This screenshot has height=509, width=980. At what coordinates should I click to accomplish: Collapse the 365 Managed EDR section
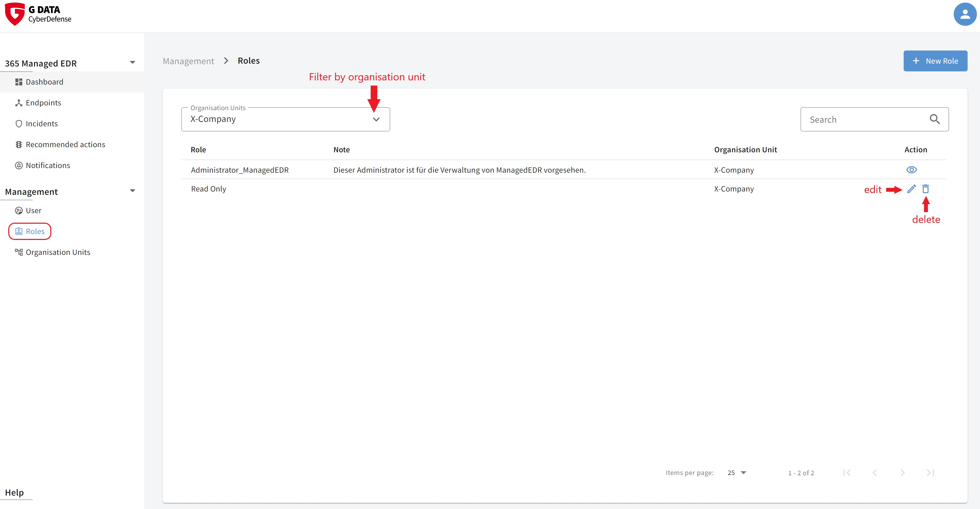tap(132, 62)
